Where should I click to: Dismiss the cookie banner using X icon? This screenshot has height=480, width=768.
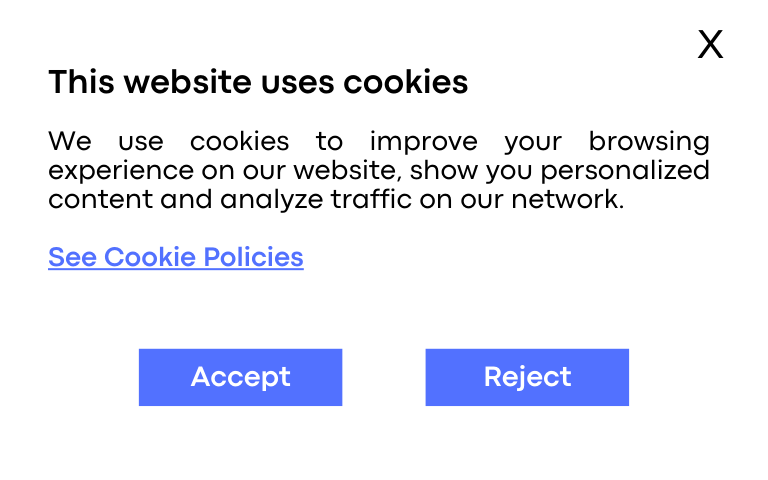710,44
